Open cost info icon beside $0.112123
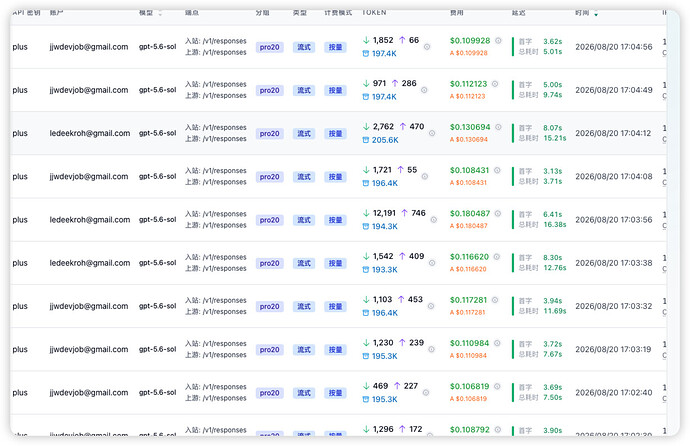The width and height of the screenshot is (690, 446). point(495,84)
